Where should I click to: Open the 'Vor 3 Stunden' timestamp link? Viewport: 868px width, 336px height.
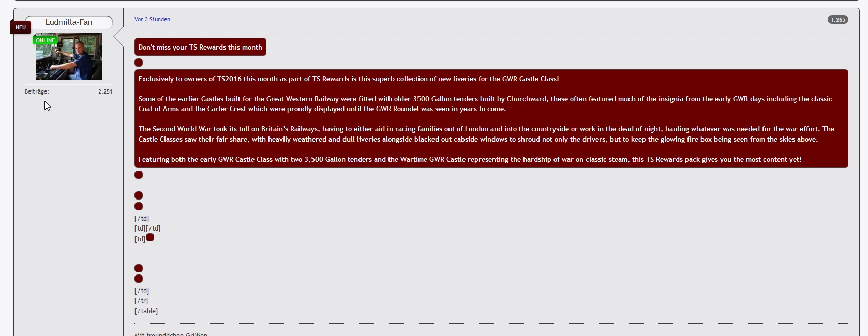tap(152, 19)
